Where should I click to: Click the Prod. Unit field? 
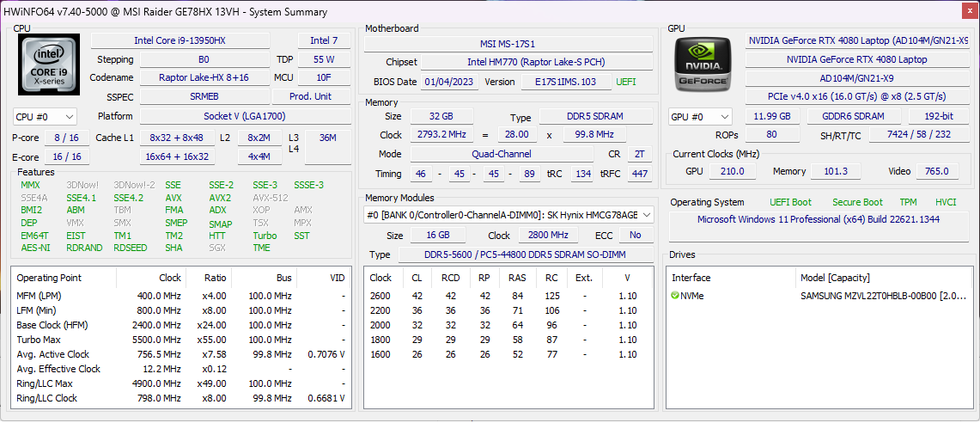[x=311, y=97]
